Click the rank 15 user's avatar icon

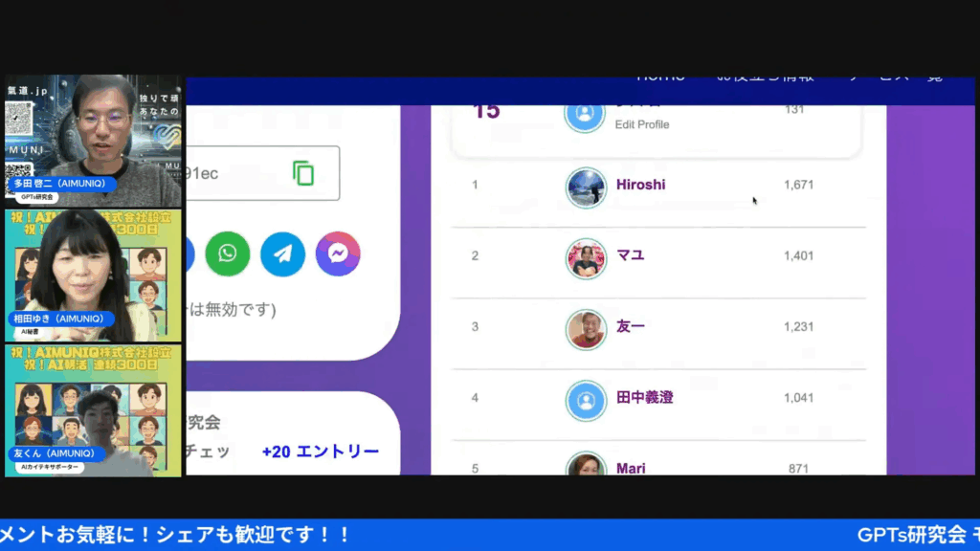585,116
